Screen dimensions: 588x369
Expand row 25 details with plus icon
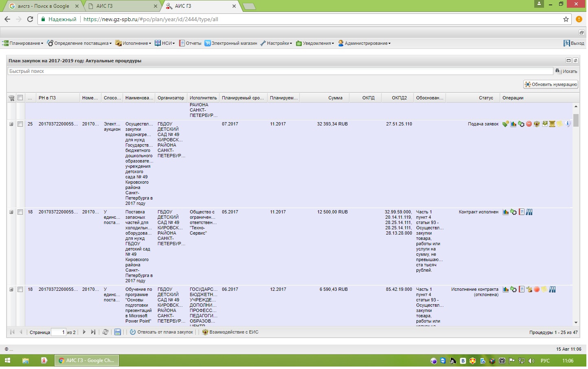(11, 124)
